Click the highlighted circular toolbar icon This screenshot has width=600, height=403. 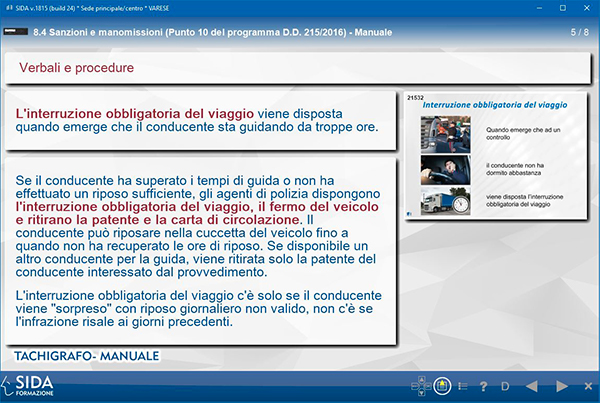pyautogui.click(x=441, y=386)
